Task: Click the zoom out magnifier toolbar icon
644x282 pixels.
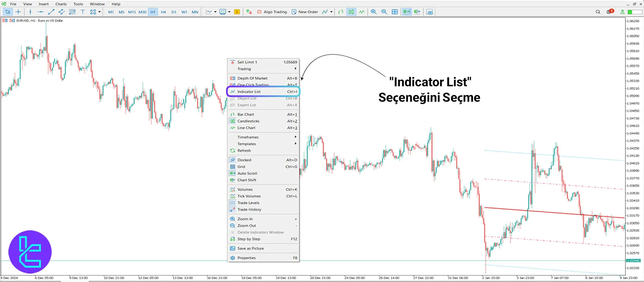Action: pyautogui.click(x=384, y=12)
